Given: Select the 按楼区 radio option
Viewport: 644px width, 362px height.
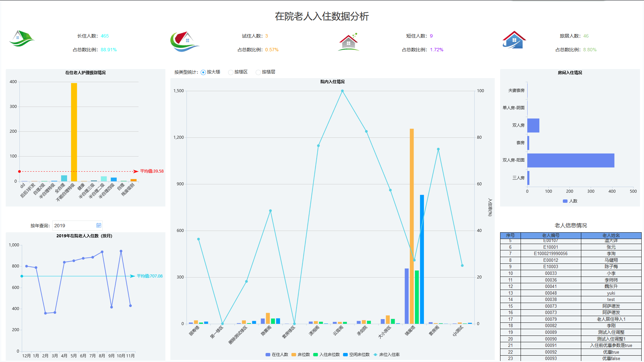Looking at the screenshot, I should pos(230,72).
